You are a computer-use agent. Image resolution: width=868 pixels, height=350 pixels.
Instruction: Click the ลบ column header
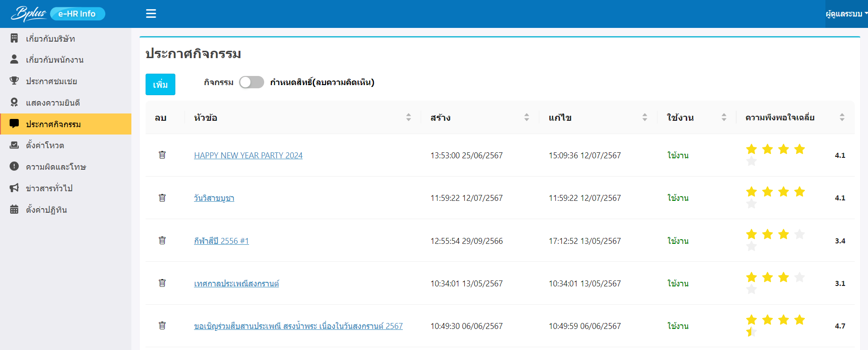160,118
